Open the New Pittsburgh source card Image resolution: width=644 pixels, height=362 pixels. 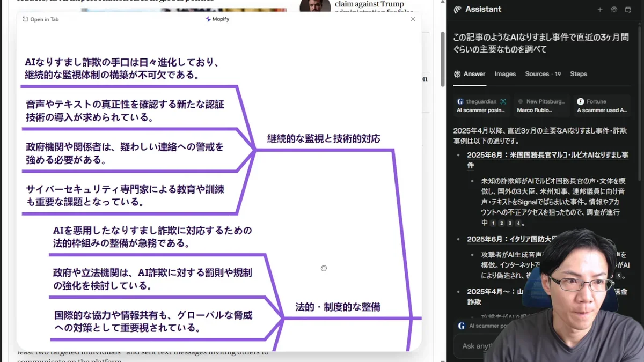[541, 106]
